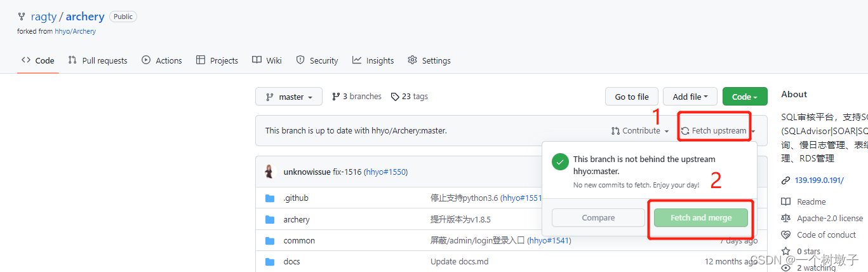This screenshot has width=868, height=272.
Task: Open the Fetch upstream dropdown
Action: click(x=718, y=131)
